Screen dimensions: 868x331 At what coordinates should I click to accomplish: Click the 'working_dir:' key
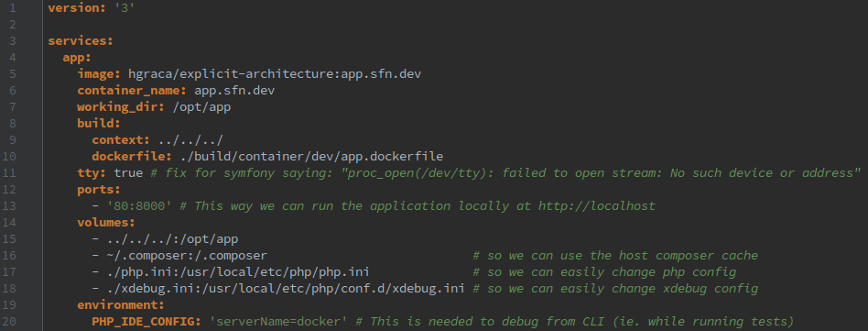(121, 107)
